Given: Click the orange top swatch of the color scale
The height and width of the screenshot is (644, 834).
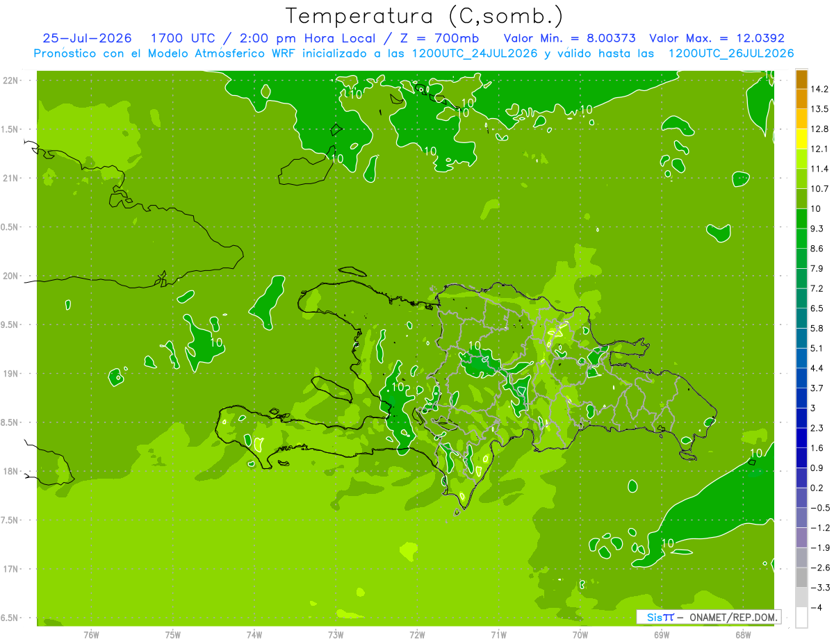Looking at the screenshot, I should click(801, 79).
